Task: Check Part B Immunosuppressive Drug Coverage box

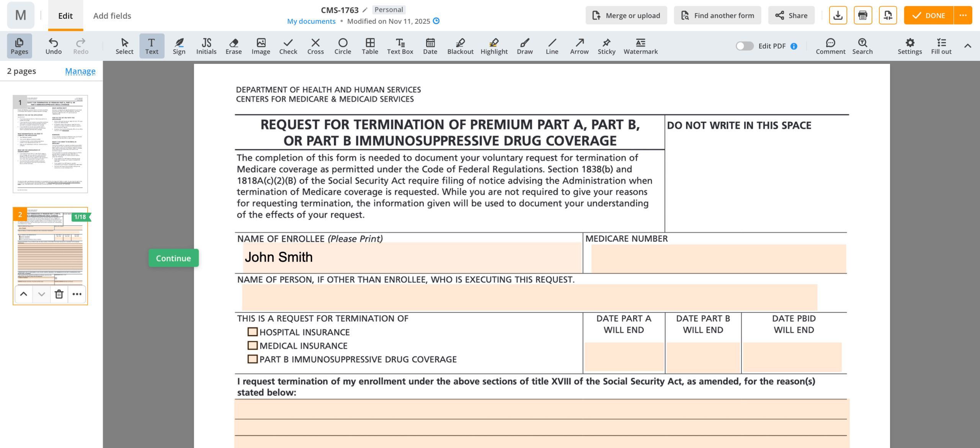Action: pos(252,359)
